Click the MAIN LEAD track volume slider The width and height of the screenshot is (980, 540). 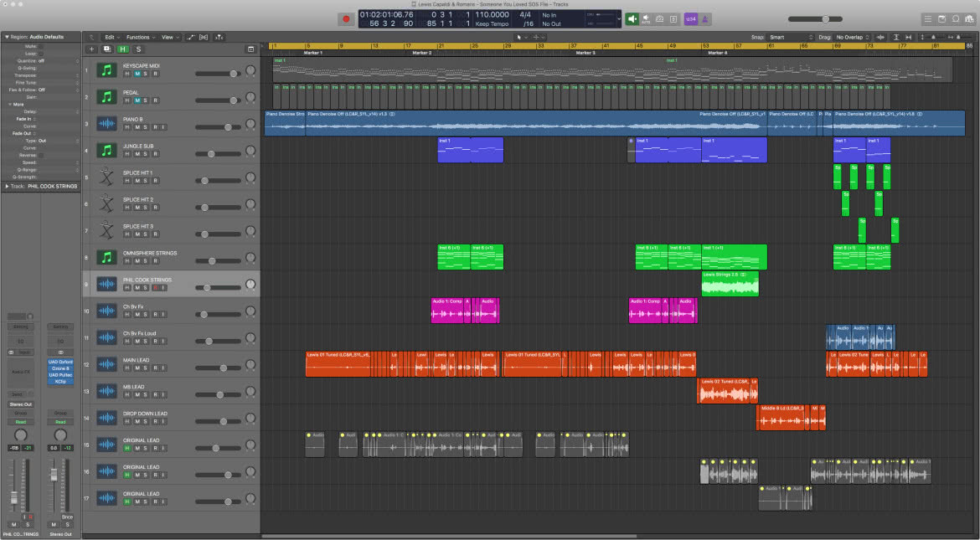tap(218, 368)
